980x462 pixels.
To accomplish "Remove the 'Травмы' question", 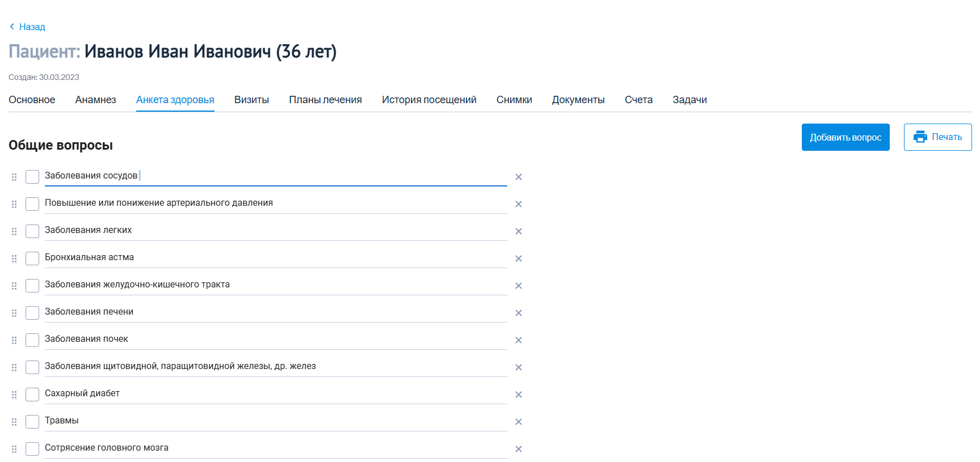I will [x=518, y=422].
